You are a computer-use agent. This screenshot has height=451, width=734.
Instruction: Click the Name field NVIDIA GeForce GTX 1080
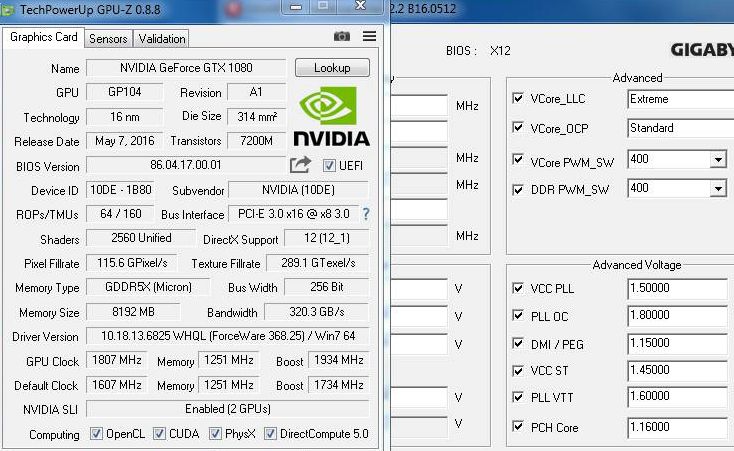click(186, 68)
